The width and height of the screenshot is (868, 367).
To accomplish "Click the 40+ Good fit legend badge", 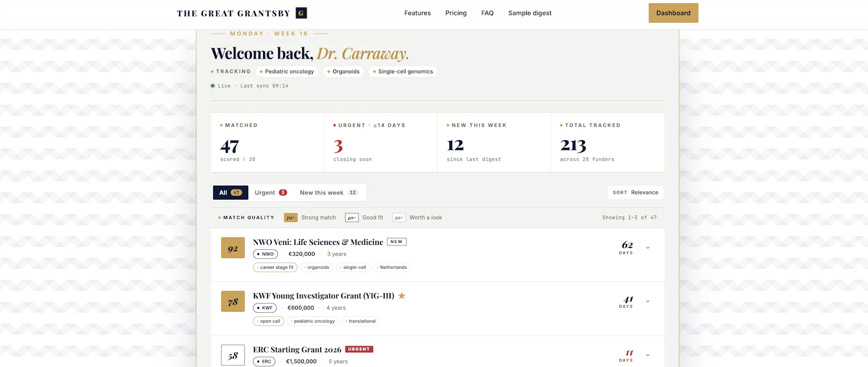I will (x=352, y=218).
